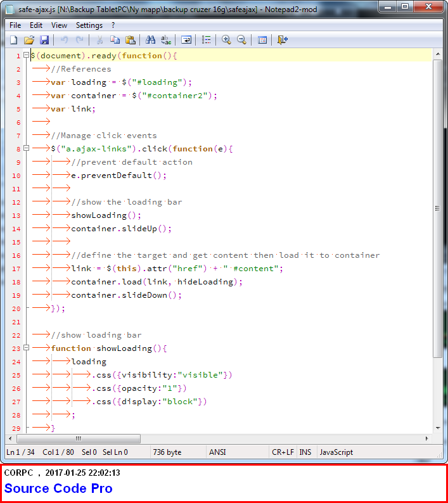
Task: Collapse the showLoading function fold on line 23
Action: pyautogui.click(x=26, y=348)
